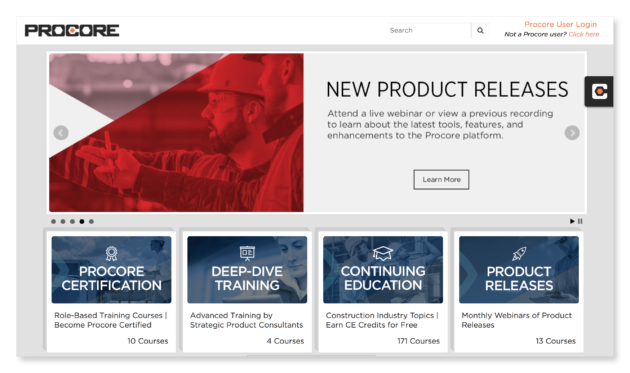This screenshot has width=630, height=373.
Task: Click the magnifying glass search icon
Action: [x=480, y=31]
